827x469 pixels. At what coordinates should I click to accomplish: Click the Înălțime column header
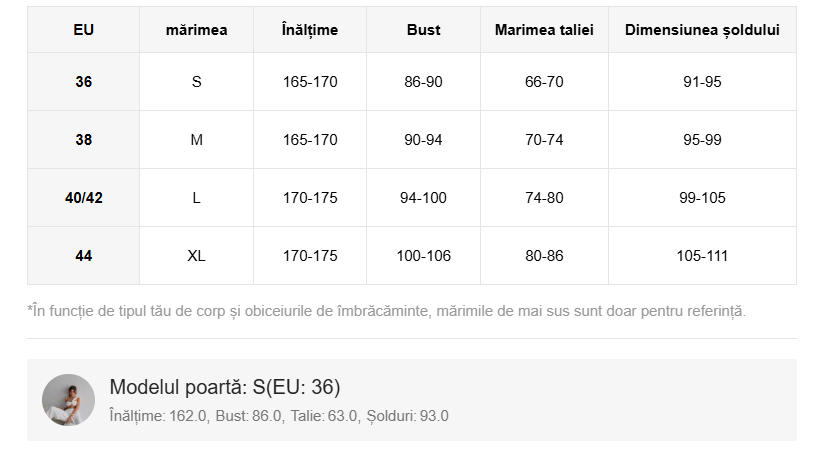(310, 30)
